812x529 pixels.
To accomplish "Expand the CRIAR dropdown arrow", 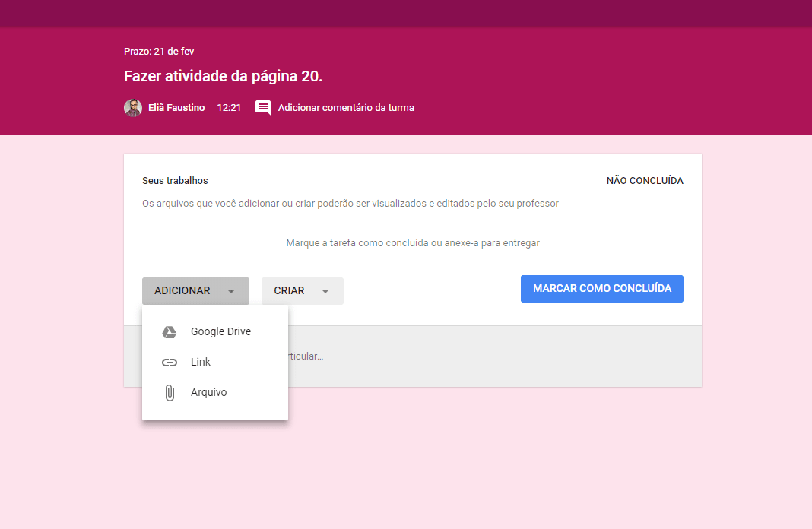I will 325,291.
